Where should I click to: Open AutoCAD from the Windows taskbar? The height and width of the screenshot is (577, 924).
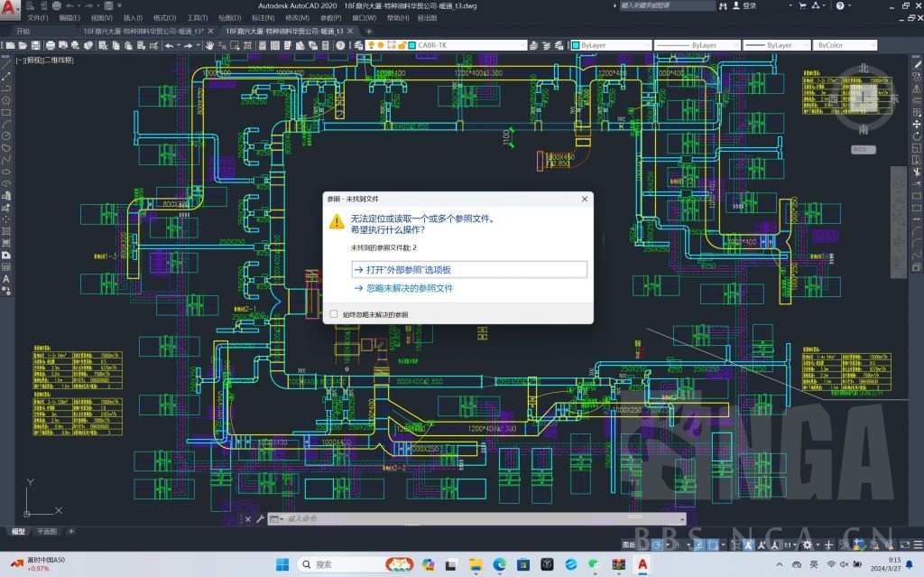[642, 564]
